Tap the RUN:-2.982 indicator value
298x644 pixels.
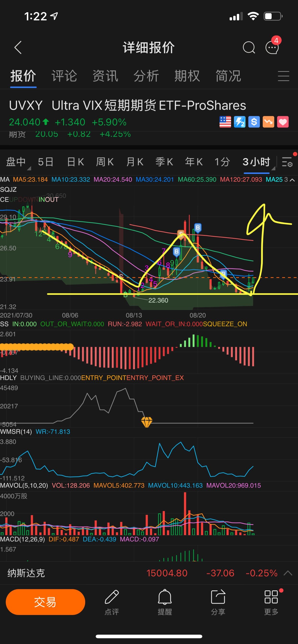[x=125, y=324]
